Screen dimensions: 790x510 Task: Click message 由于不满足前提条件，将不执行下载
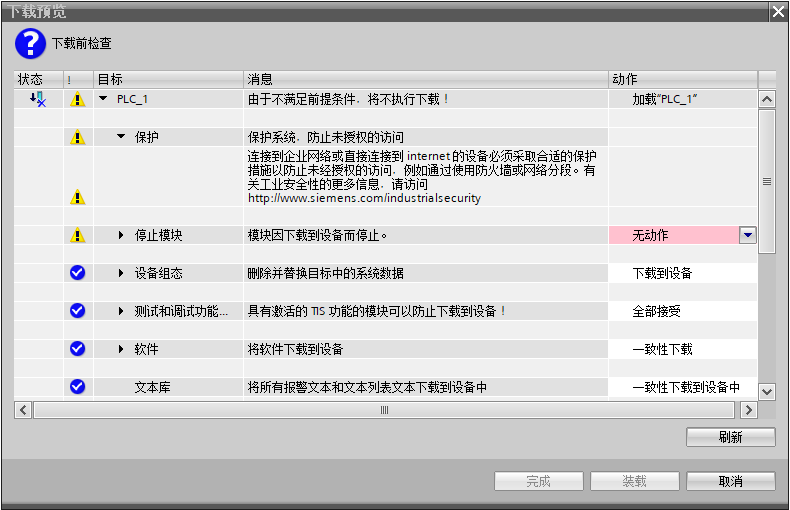(x=348, y=99)
